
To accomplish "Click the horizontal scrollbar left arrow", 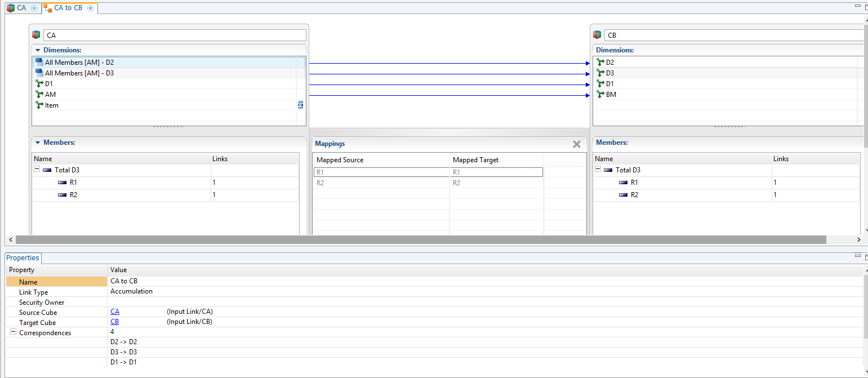I will 10,240.
